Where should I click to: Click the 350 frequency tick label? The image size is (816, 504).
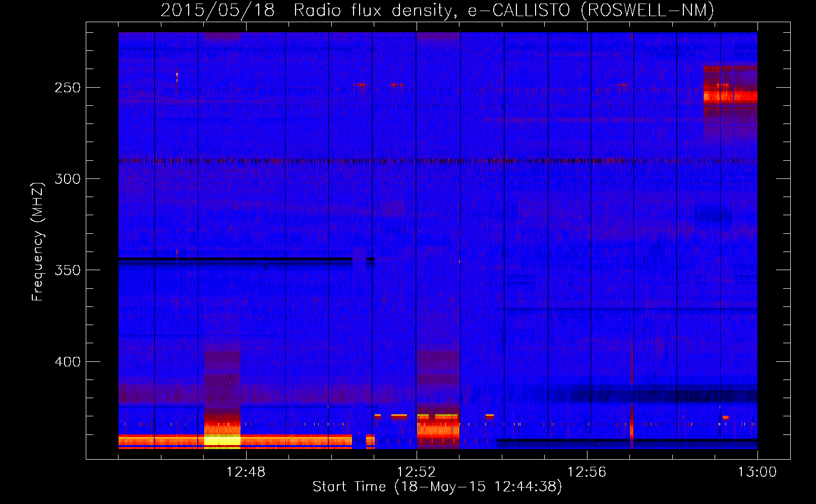click(68, 270)
